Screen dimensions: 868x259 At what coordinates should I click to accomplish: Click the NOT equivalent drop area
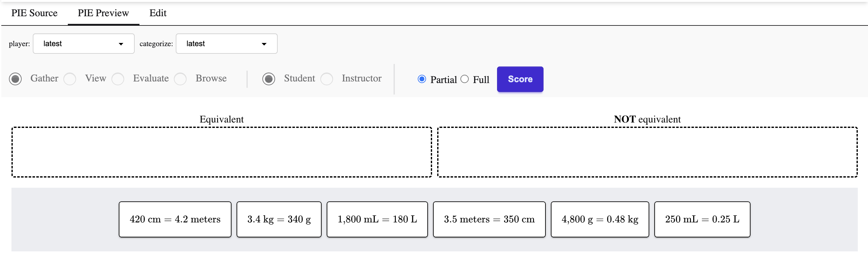coord(647,152)
